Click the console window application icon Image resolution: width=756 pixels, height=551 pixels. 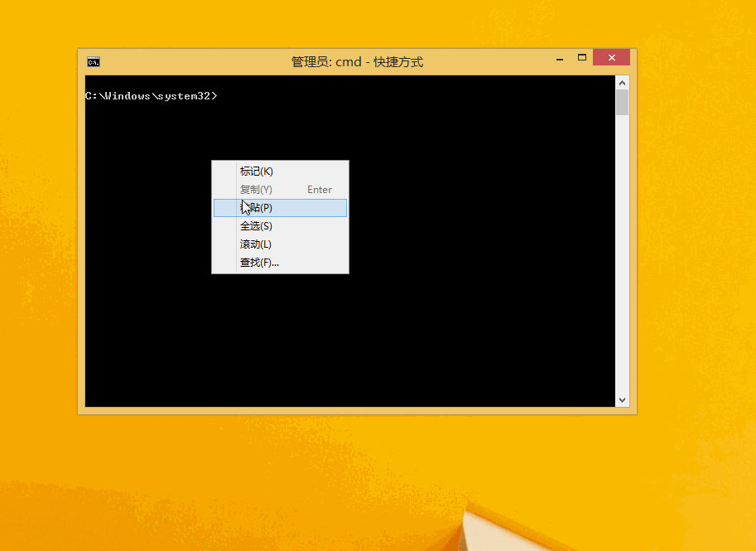click(x=93, y=61)
